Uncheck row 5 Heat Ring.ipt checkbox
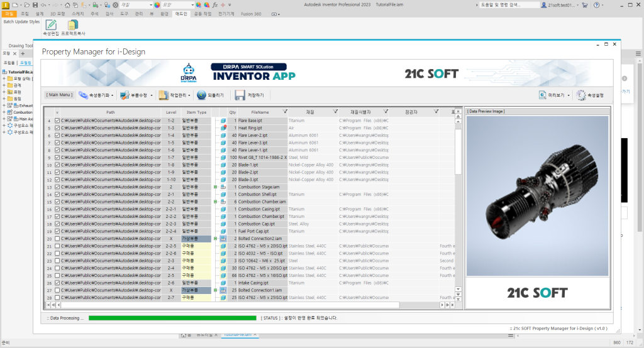Viewport: 644px width, 348px height. click(x=57, y=128)
